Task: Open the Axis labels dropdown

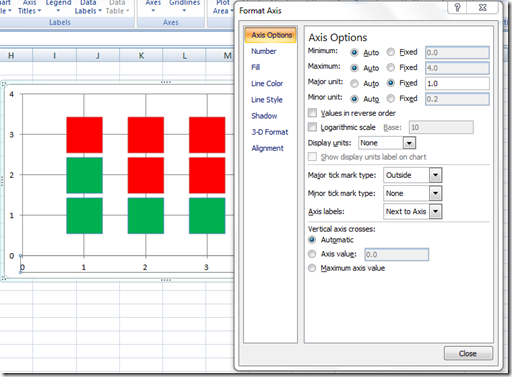Action: point(435,211)
